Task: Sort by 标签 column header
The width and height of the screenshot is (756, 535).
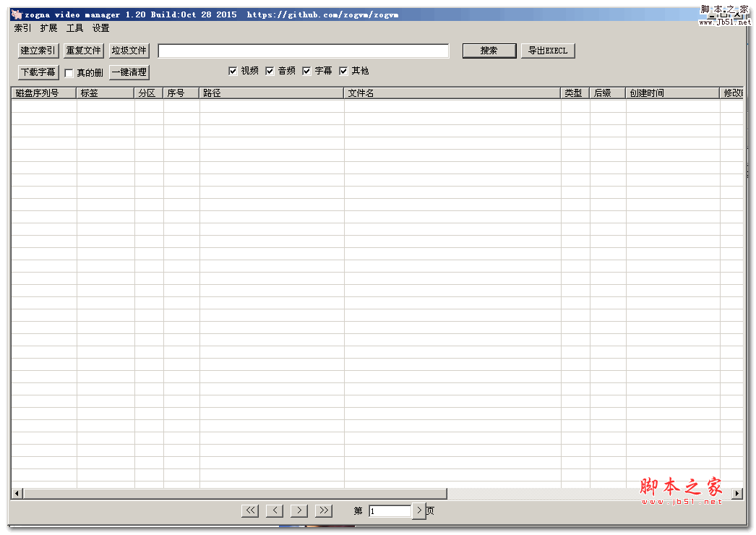Action: (105, 93)
